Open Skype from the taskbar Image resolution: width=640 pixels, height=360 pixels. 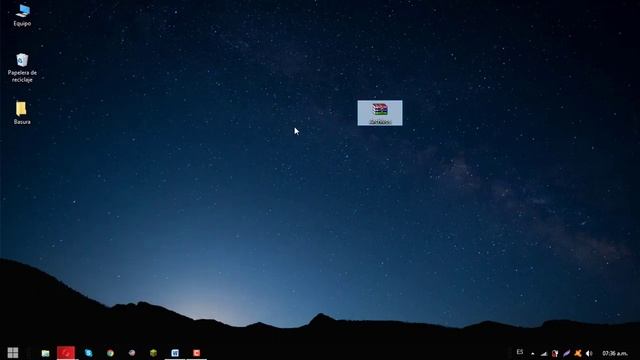[89, 353]
